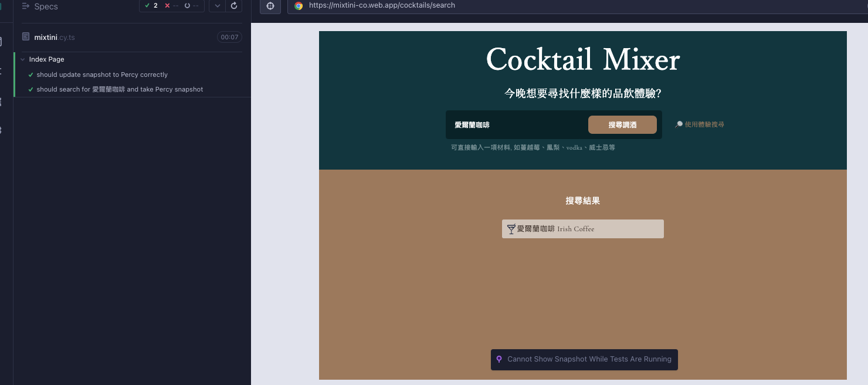Click the Chrome browser icon

(x=299, y=6)
